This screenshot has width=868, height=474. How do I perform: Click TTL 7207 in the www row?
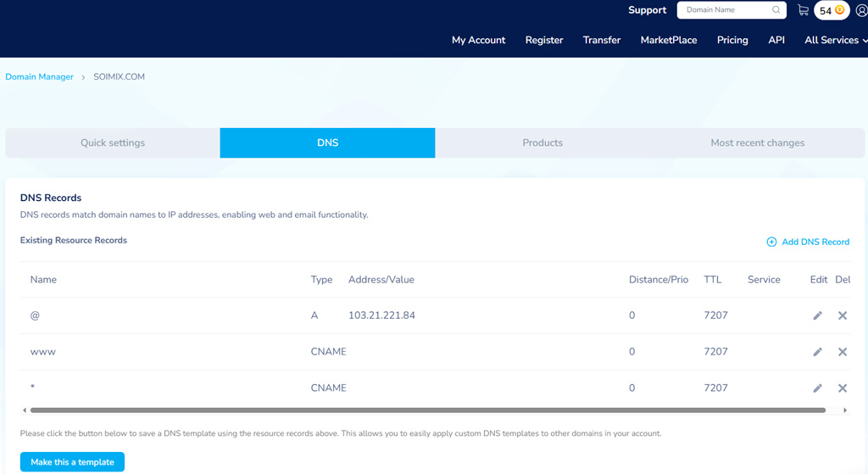tap(715, 352)
